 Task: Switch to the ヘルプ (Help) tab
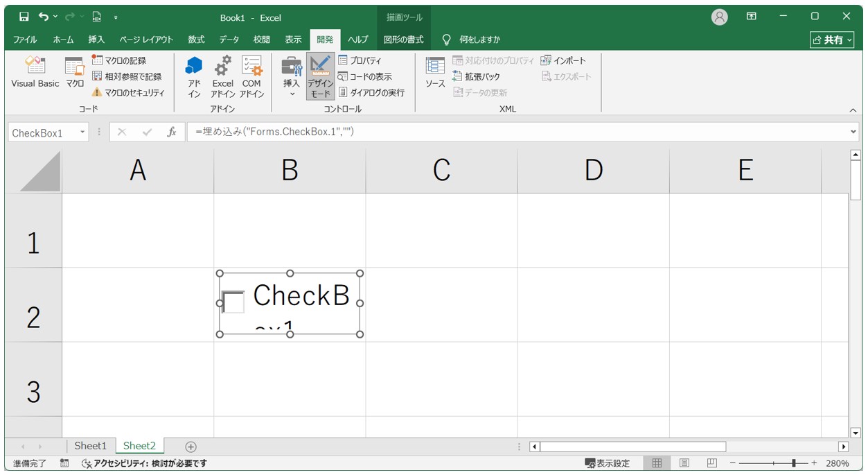click(x=358, y=40)
